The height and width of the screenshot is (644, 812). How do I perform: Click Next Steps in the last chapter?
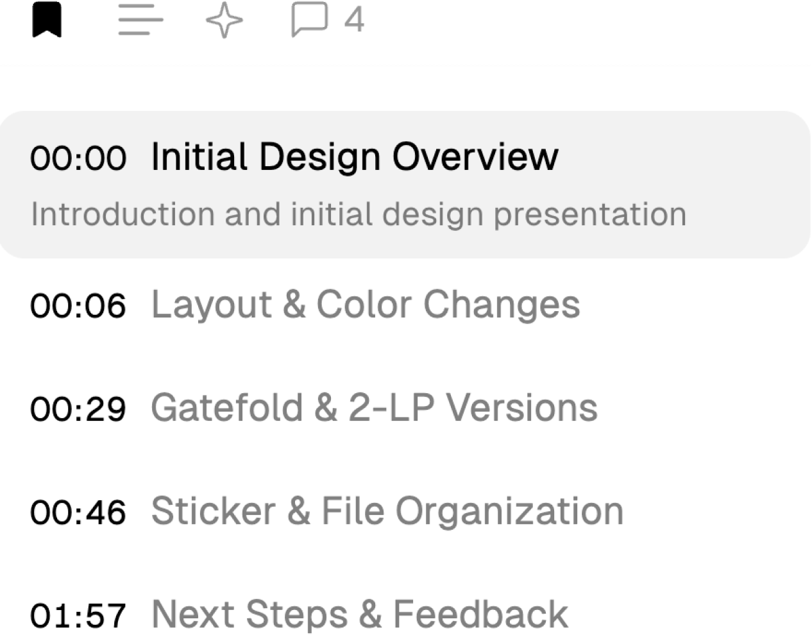click(250, 614)
